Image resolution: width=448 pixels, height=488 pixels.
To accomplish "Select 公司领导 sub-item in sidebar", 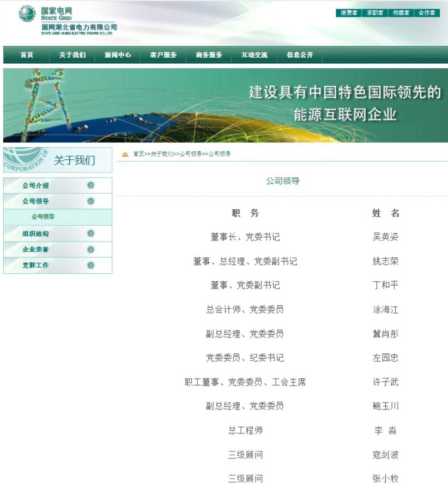I will [43, 217].
